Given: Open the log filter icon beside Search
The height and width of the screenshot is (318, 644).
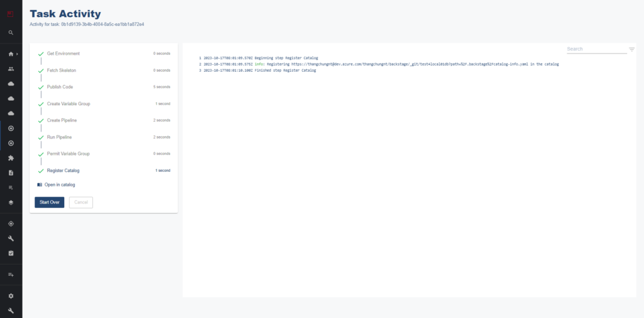Looking at the screenshot, I should tap(631, 49).
